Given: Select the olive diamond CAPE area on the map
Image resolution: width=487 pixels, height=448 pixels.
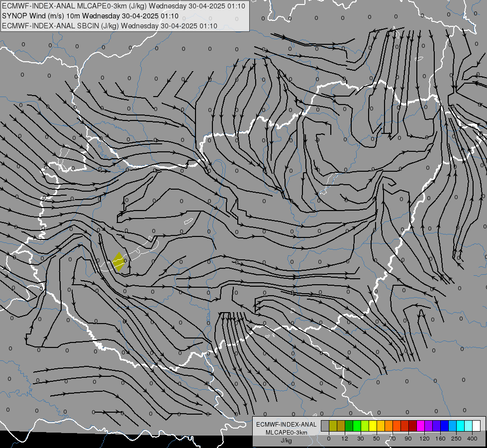Looking at the screenshot, I should [x=119, y=262].
